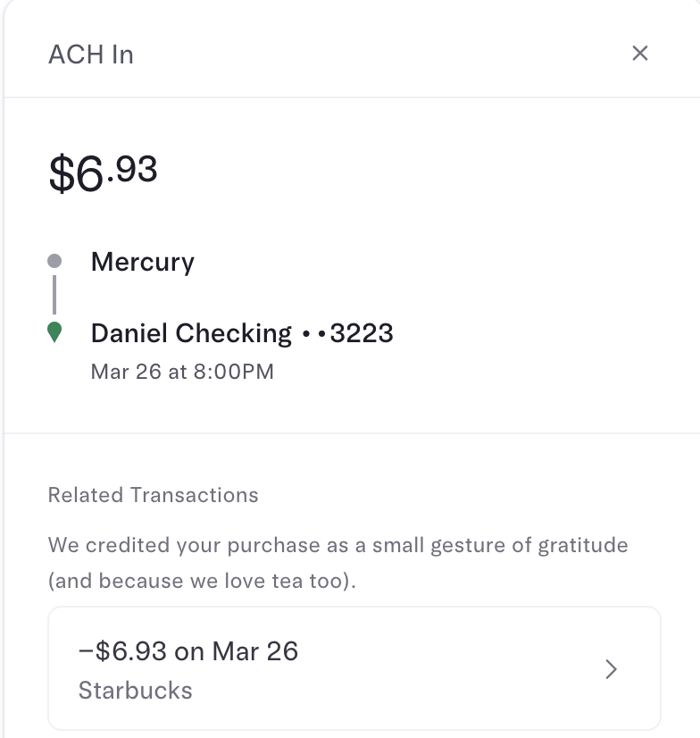Click the dollar sign in the amount
The width and height of the screenshot is (700, 738).
point(61,173)
